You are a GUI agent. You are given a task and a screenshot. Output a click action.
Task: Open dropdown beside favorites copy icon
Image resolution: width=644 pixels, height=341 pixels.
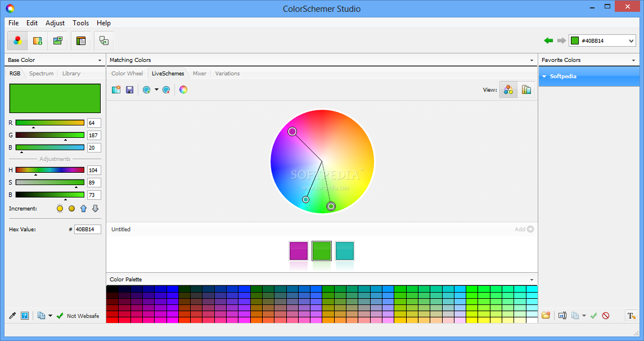coord(584,316)
